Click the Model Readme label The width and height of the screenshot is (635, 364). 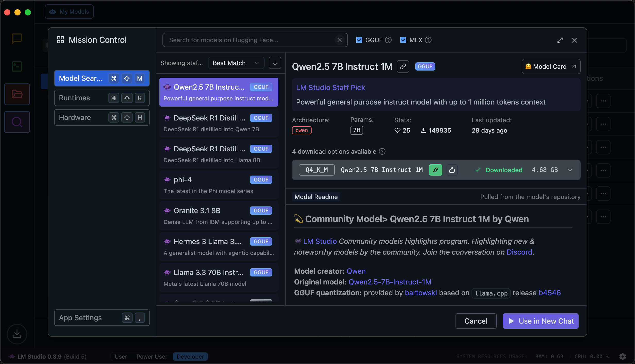coord(316,197)
